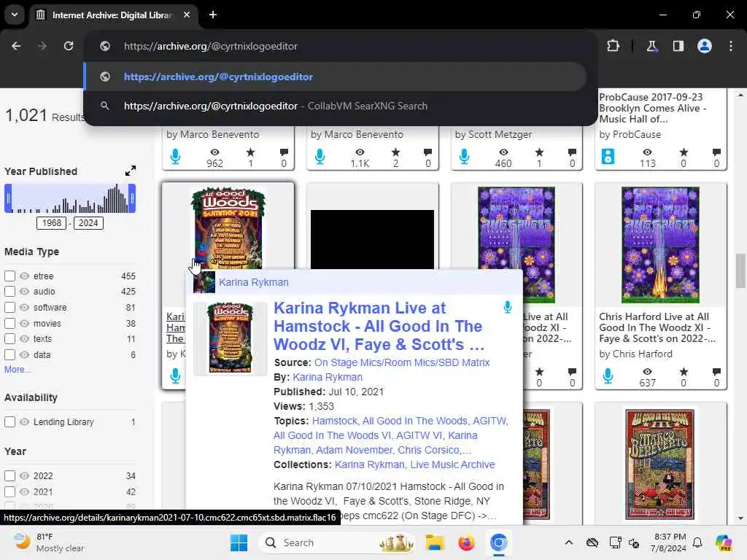Close the Internet Archive tab

coord(187,15)
